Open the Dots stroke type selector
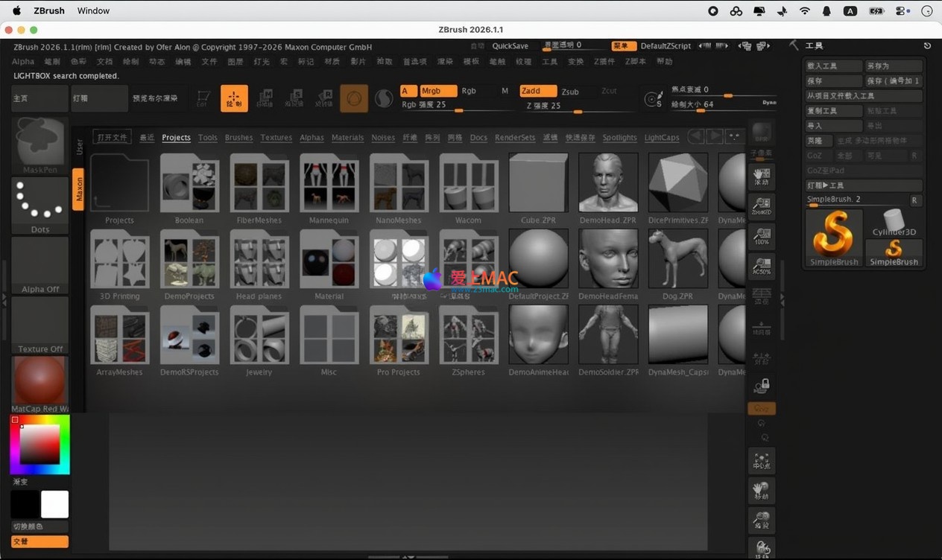The image size is (942, 560). 39,206
